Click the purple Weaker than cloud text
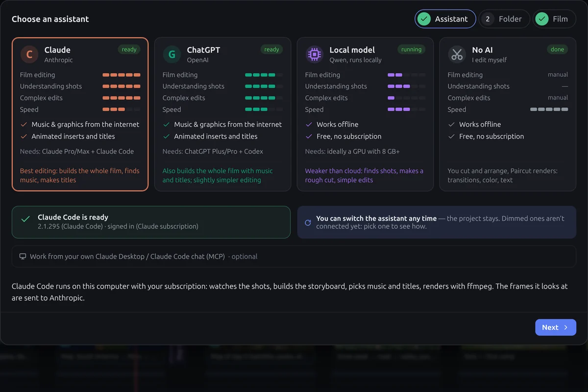Screen dimensions: 588x392 coord(364,175)
